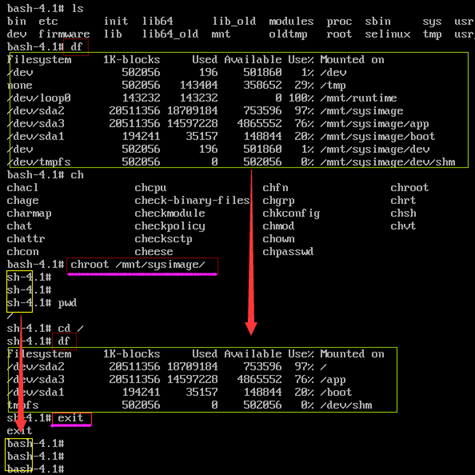Select 'chvt' completion entry
475x475 pixels.
coord(403,226)
